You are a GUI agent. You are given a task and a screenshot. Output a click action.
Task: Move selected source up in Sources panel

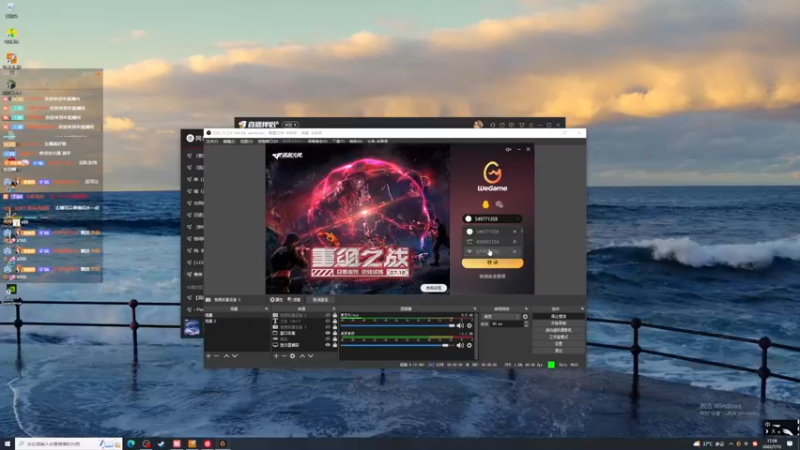(303, 356)
